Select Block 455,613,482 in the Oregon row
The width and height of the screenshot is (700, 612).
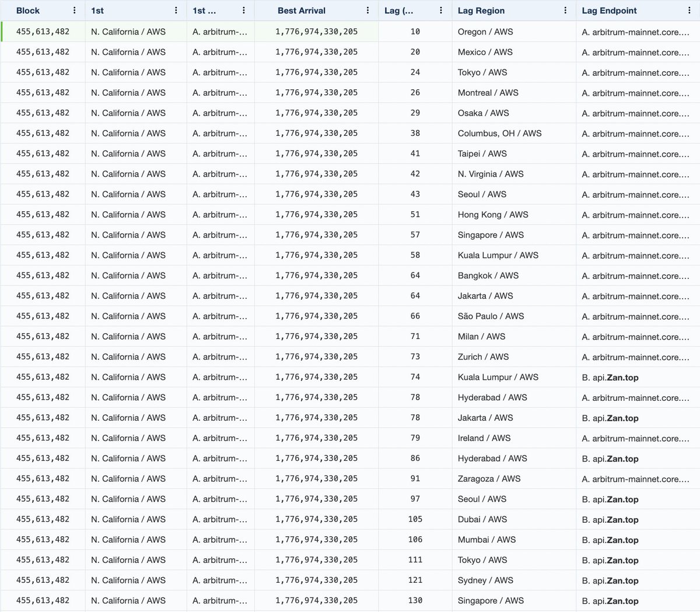43,32
